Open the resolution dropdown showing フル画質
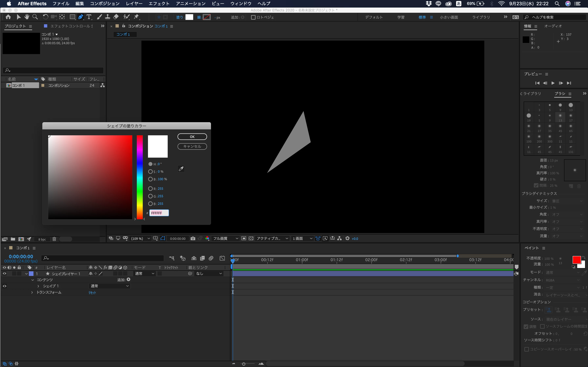The width and height of the screenshot is (588, 367). (225, 239)
